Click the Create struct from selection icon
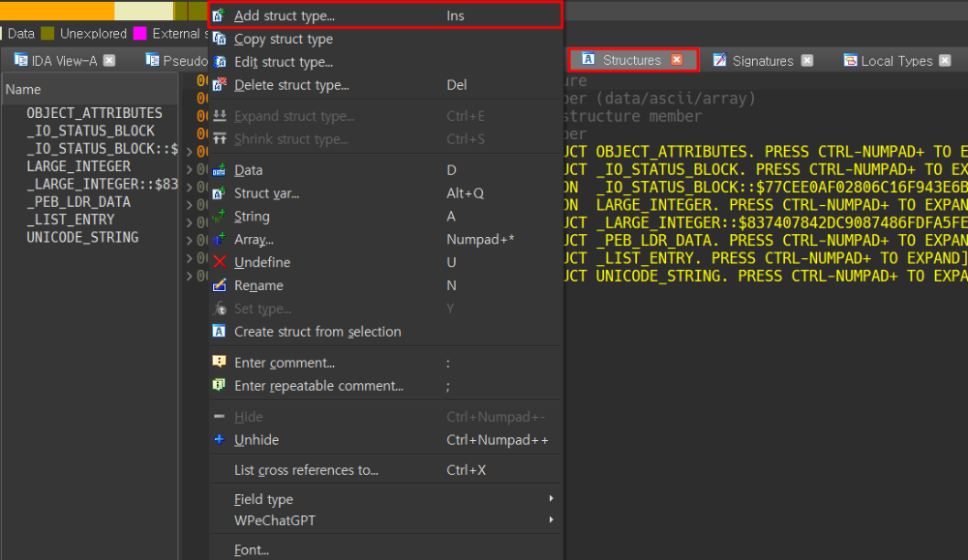The image size is (968, 560). pyautogui.click(x=219, y=332)
